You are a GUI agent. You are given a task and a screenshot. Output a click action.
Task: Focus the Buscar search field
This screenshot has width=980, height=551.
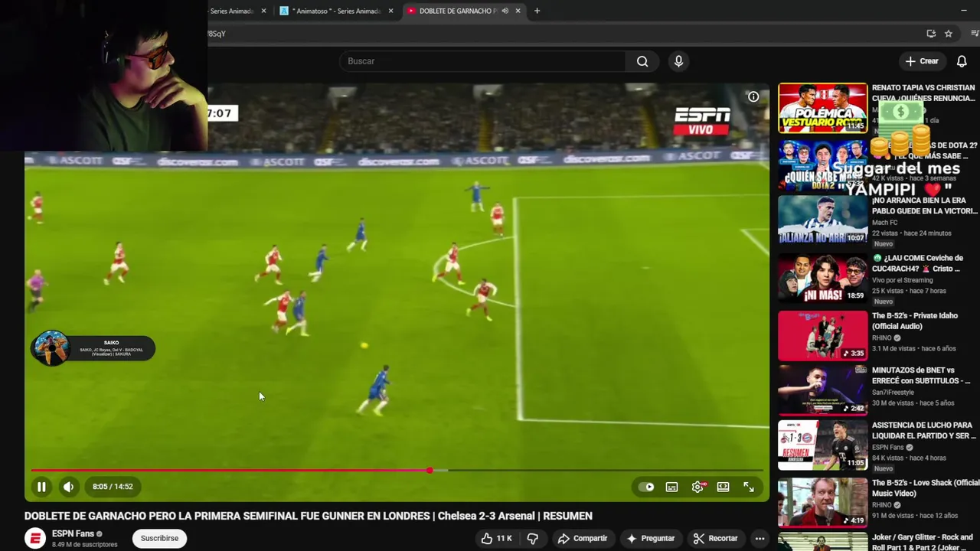(482, 61)
